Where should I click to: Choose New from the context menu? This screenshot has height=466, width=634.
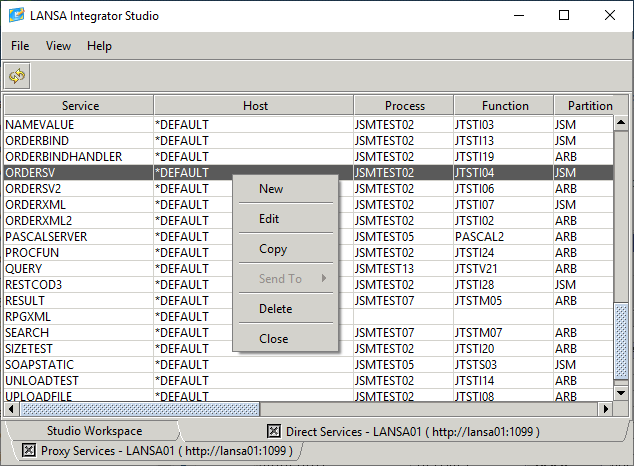tap(271, 189)
